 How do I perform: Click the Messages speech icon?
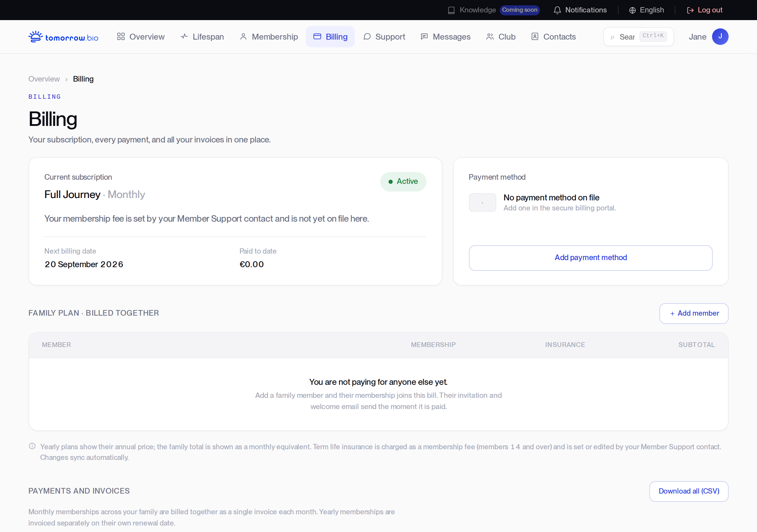point(424,37)
